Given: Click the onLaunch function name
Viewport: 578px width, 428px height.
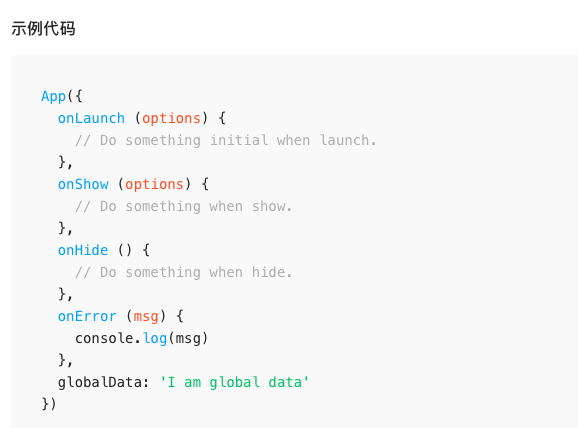Looking at the screenshot, I should click(91, 118).
